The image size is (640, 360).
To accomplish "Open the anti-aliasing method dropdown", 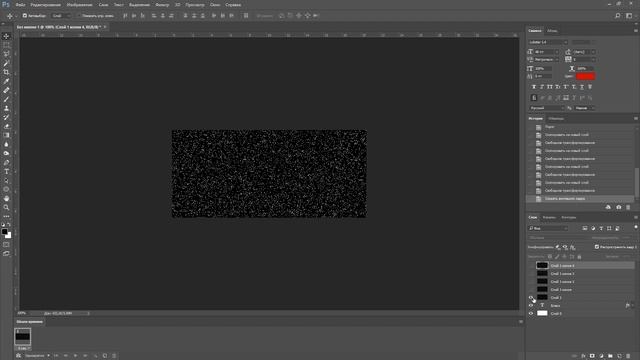I will click(x=584, y=108).
